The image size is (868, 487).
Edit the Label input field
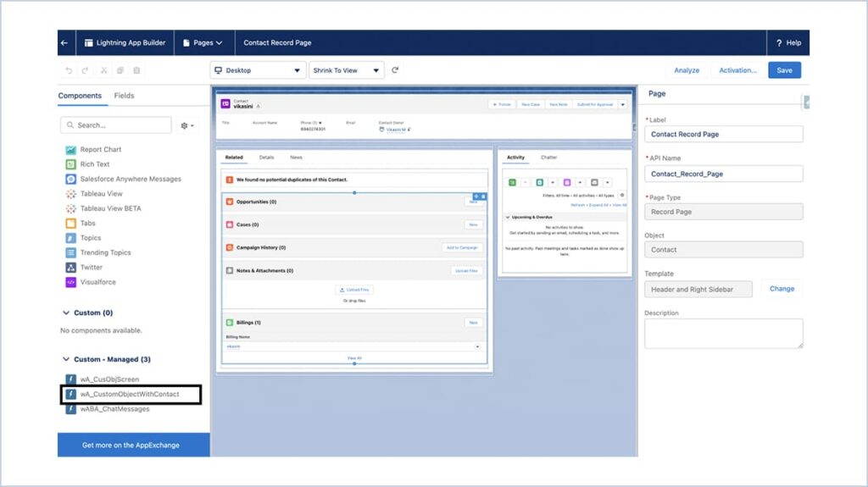[724, 134]
